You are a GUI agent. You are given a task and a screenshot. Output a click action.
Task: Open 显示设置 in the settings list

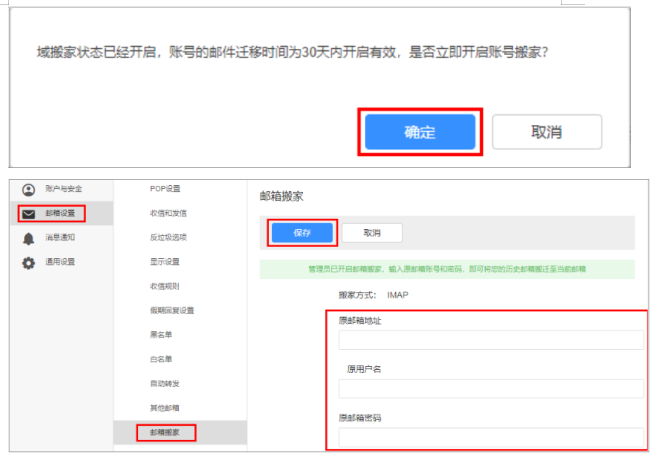pyautogui.click(x=165, y=262)
